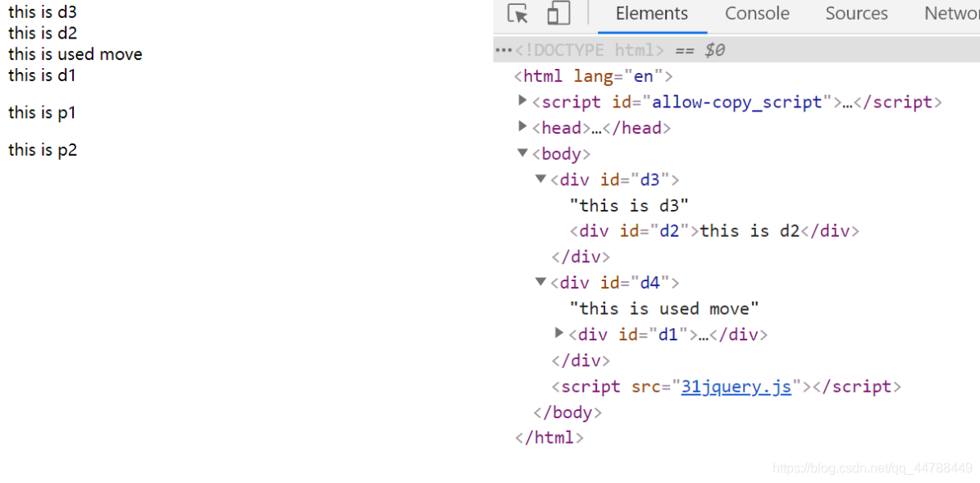Select the div id d2 element row
The image size is (980, 483).
point(714,231)
